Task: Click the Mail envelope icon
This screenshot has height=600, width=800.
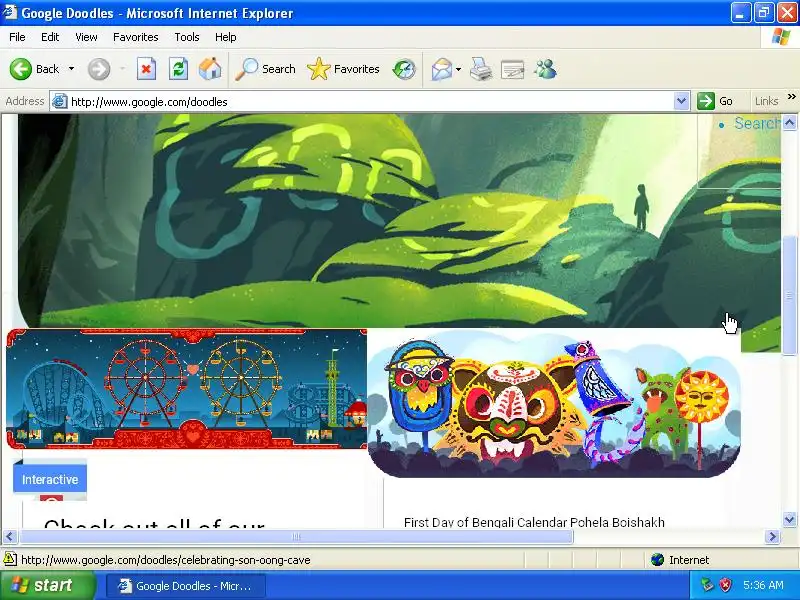Action: pyautogui.click(x=441, y=69)
